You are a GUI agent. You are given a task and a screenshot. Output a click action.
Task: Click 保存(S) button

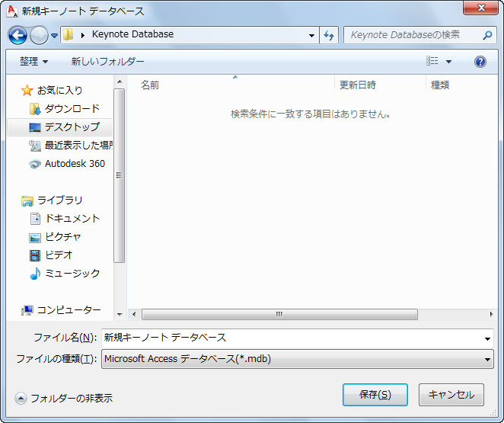click(375, 395)
